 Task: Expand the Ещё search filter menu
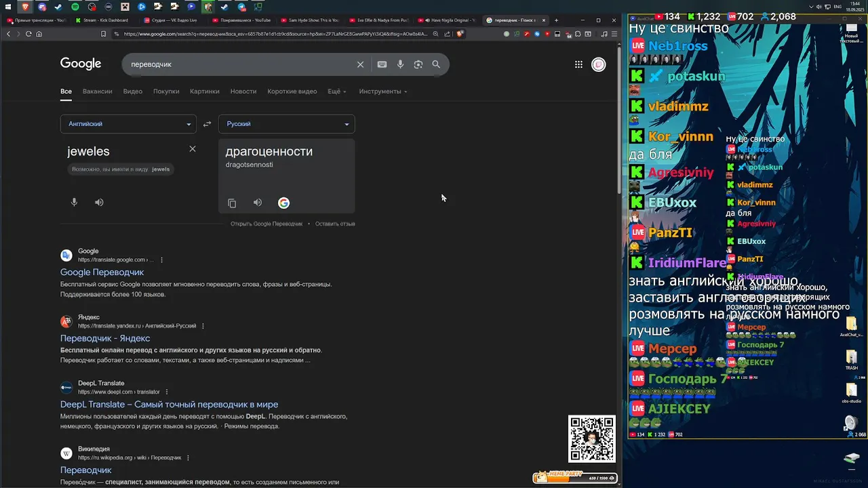pyautogui.click(x=337, y=91)
